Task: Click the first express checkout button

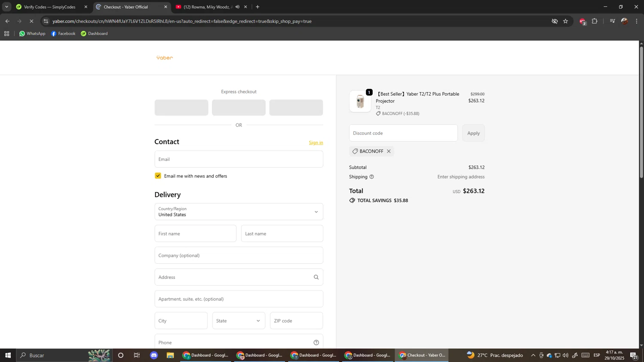Action: coord(181,108)
